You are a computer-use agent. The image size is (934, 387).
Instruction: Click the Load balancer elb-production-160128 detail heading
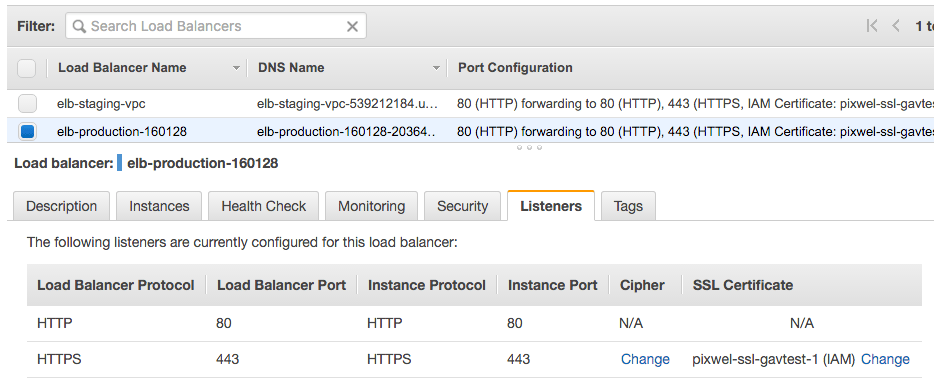pyautogui.click(x=146, y=163)
